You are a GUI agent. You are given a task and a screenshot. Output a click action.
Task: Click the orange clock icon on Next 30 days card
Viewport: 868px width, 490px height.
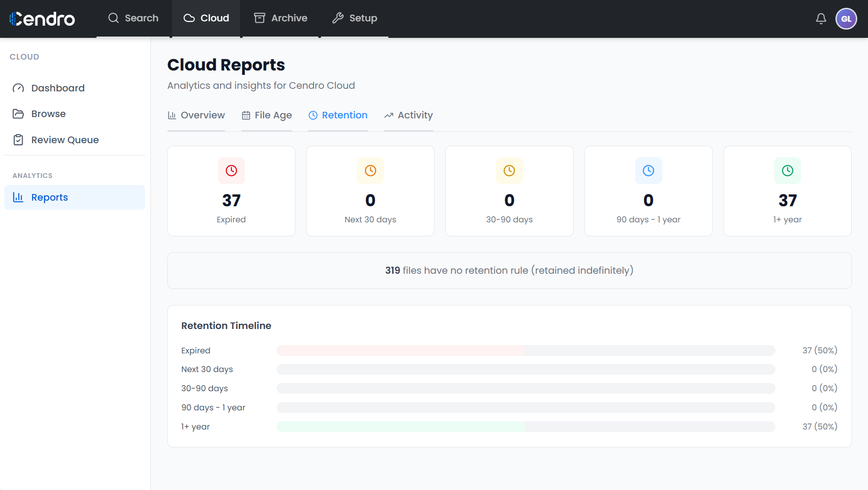click(x=371, y=171)
